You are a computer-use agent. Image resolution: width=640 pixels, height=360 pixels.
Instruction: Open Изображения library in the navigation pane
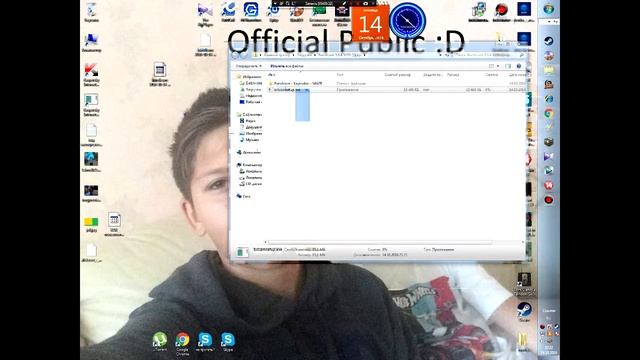(251, 133)
